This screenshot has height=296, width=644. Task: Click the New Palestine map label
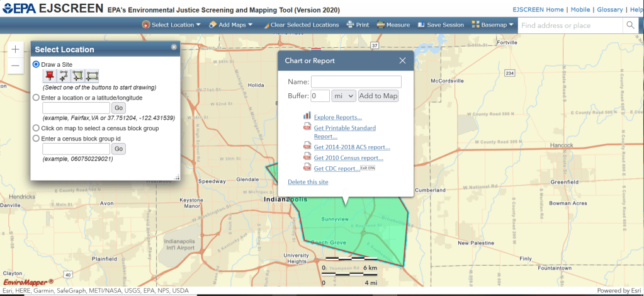tap(476, 243)
